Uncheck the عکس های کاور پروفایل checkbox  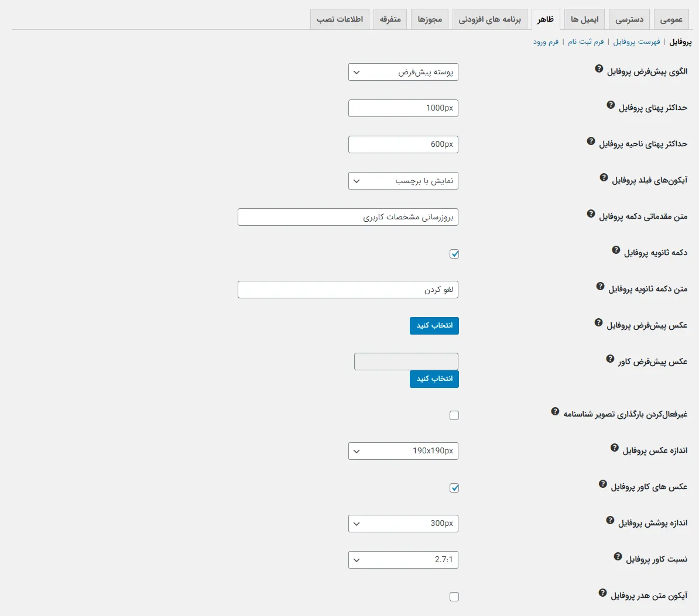454,488
